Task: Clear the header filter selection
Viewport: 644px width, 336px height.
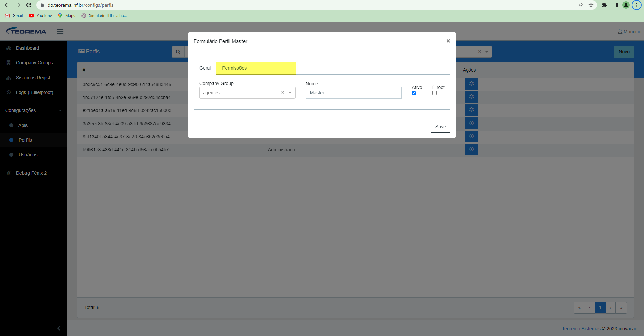Action: point(479,51)
